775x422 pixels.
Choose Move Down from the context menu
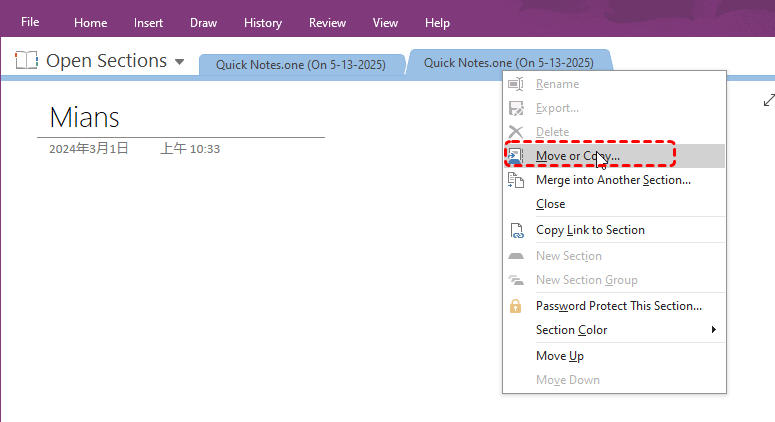pos(614,380)
